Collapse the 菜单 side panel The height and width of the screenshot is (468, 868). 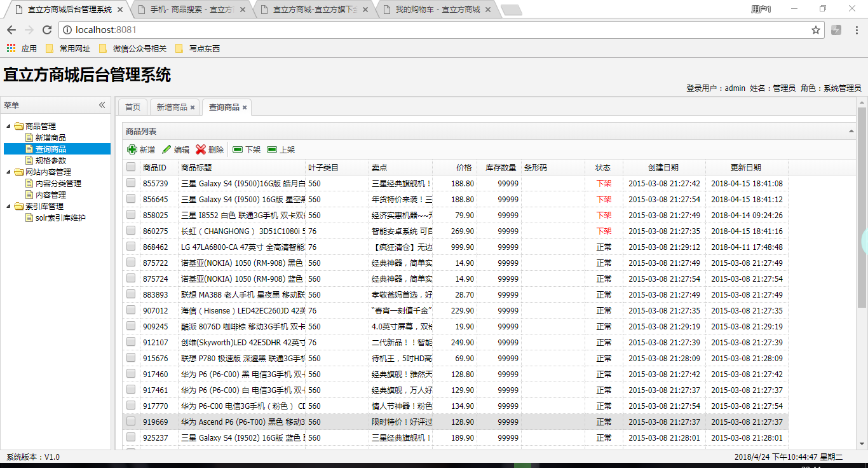pyautogui.click(x=102, y=106)
